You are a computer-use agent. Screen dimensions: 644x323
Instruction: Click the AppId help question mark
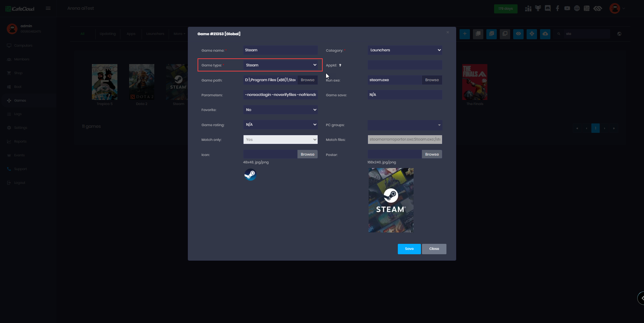click(x=340, y=65)
